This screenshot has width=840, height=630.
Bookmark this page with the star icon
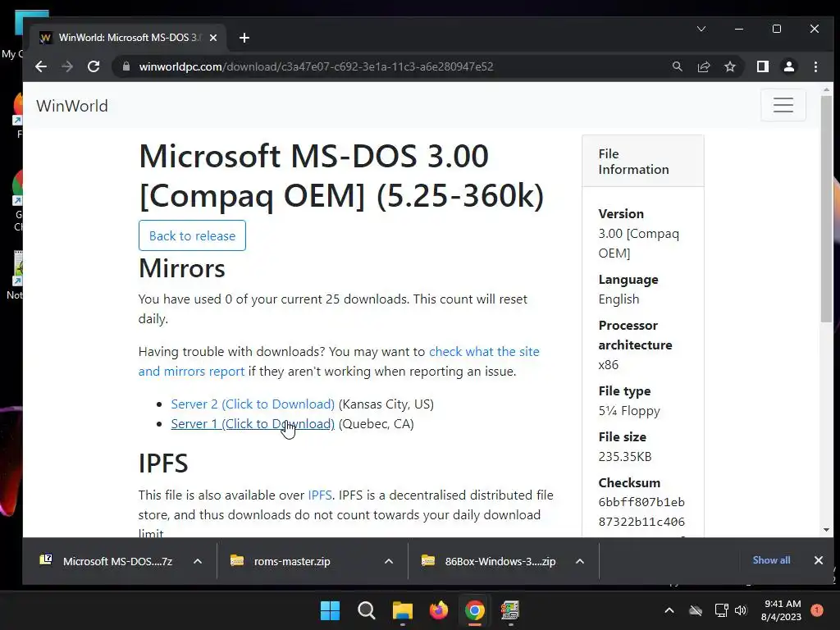click(x=729, y=66)
